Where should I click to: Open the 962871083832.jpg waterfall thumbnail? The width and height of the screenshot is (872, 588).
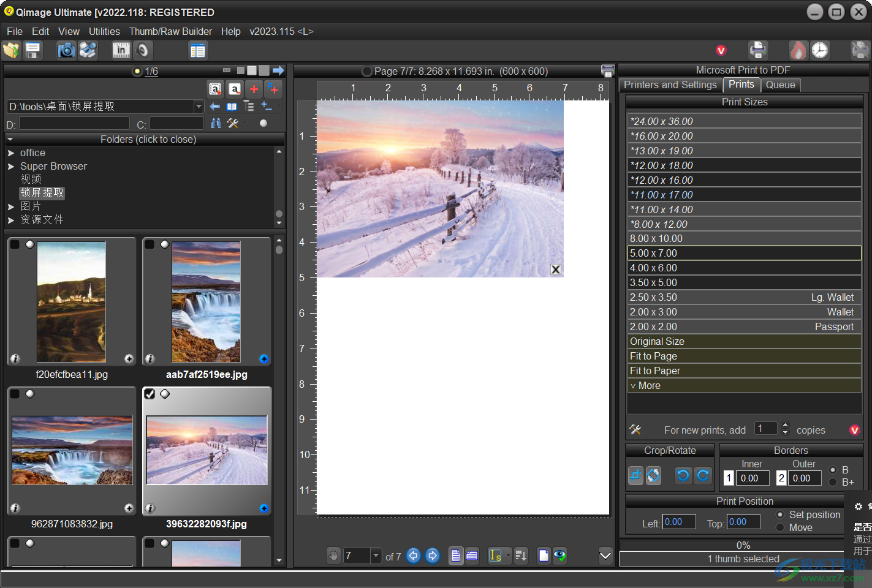pos(72,450)
